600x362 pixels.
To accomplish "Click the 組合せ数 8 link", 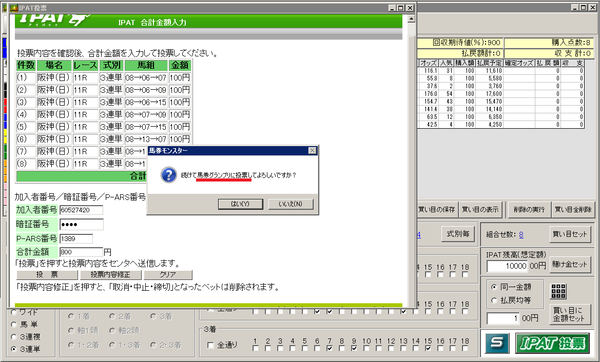I will (521, 235).
